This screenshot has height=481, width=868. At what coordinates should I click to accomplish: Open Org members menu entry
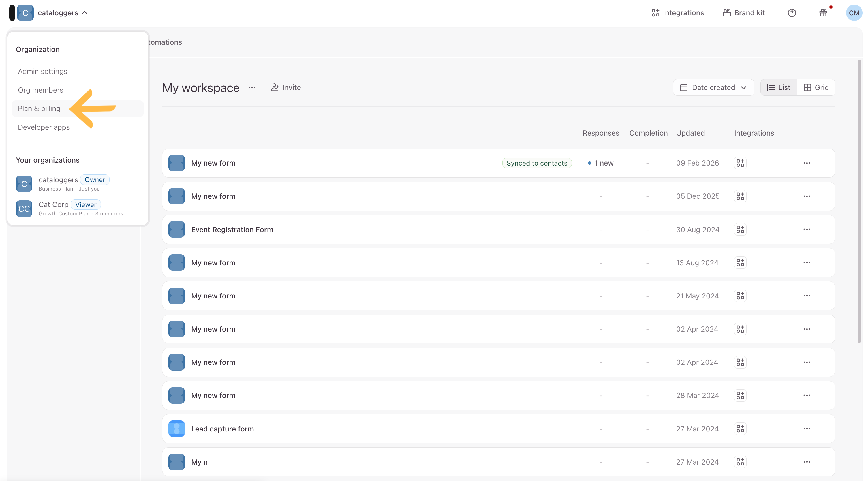pyautogui.click(x=40, y=90)
